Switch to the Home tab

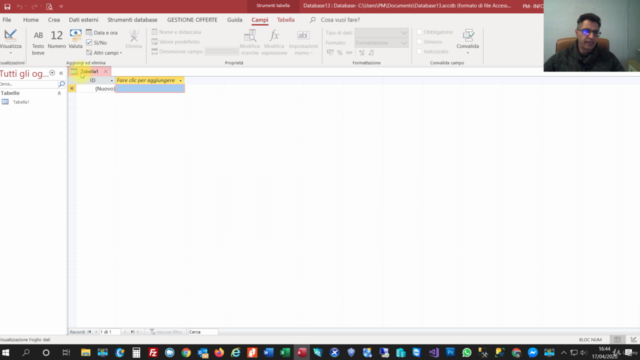[x=31, y=20]
